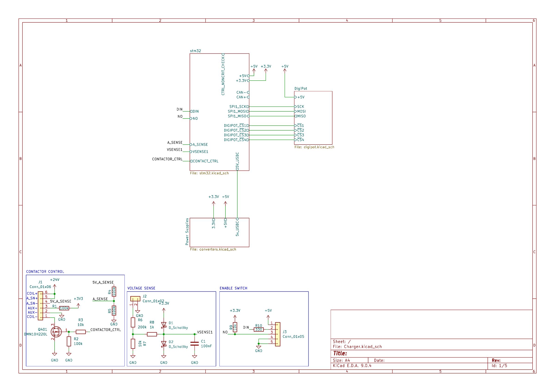Click the Size: A4 title block entry
555x392 pixels.
pyautogui.click(x=341, y=360)
